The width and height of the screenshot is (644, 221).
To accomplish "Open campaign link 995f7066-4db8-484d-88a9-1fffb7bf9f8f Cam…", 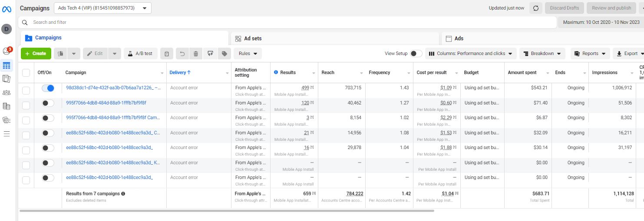I will 113,117.
